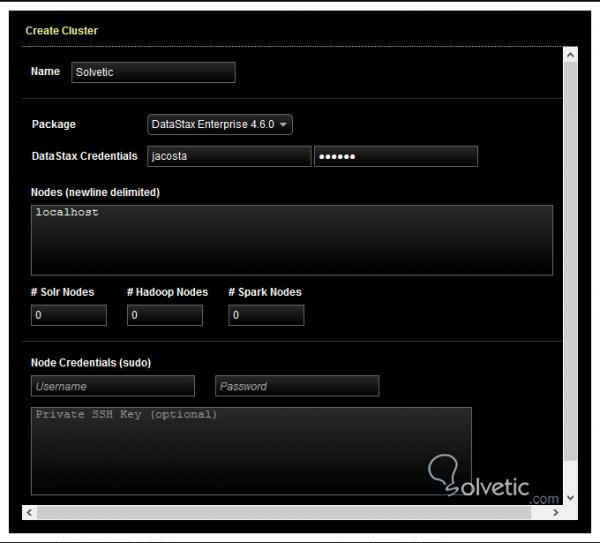
Task: Click the DataStax Credentials username field jacosta
Action: pos(229,156)
